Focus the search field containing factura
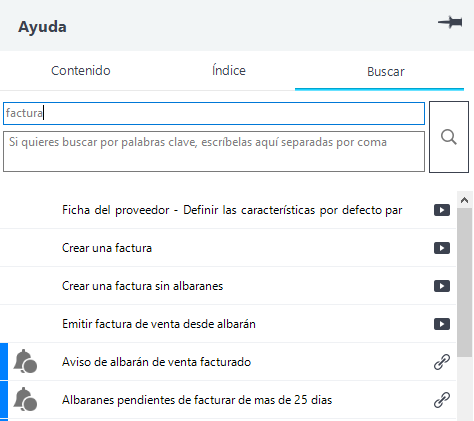The width and height of the screenshot is (474, 421). coord(214,114)
